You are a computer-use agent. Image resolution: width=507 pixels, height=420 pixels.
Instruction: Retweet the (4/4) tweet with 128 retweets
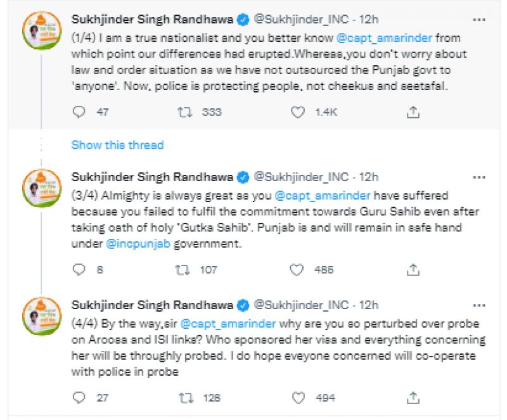tap(186, 398)
